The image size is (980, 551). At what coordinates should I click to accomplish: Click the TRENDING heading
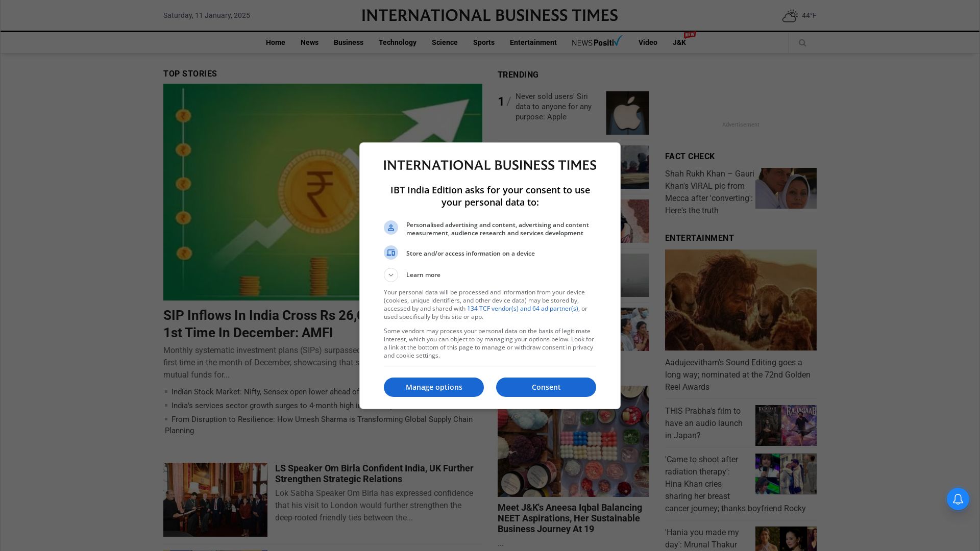click(518, 75)
